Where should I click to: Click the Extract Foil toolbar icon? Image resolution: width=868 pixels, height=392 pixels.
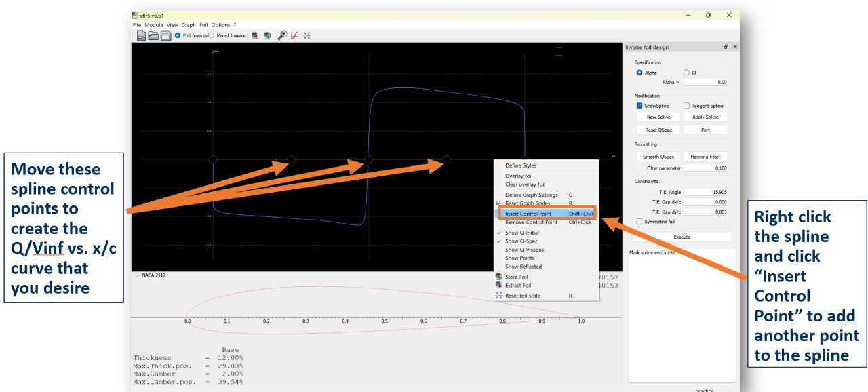point(256,35)
